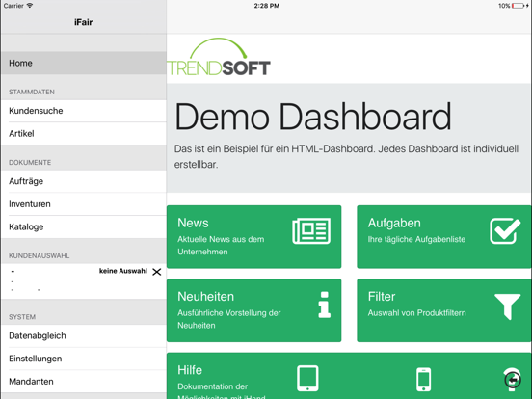Select Mandanten in sidebar
The height and width of the screenshot is (399, 532).
(x=84, y=382)
